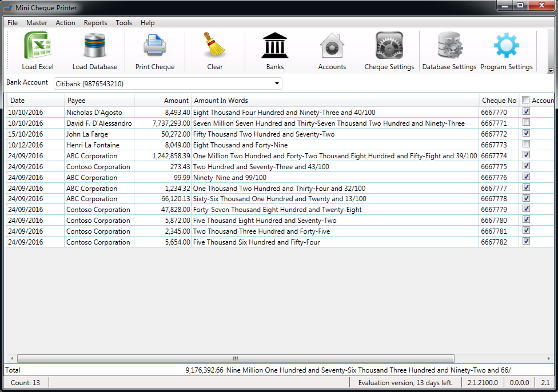Click the amount 273.43
Viewport: 558px width, 392px height.
[180, 166]
